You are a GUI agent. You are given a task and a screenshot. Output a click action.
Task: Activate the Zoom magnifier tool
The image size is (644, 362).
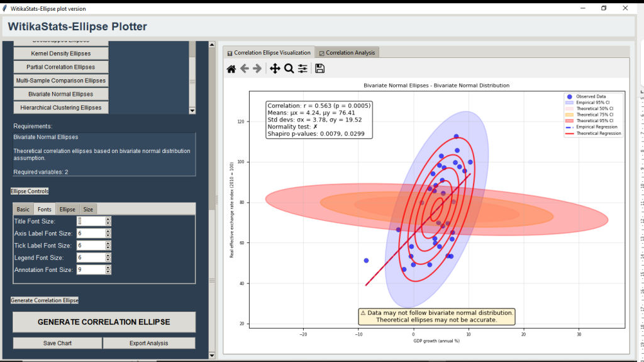click(289, 69)
